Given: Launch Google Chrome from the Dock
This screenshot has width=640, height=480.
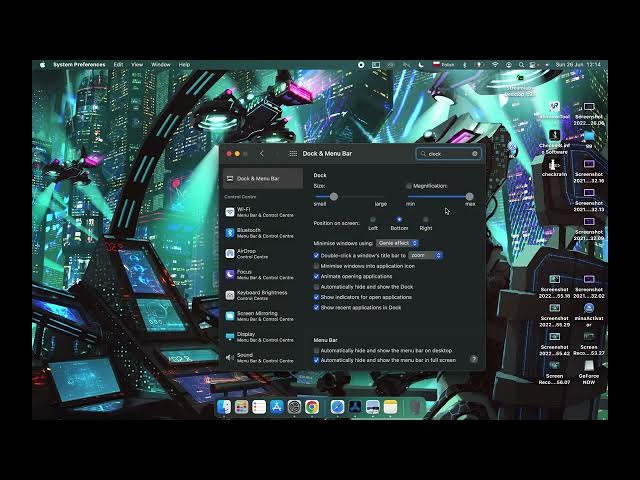Looking at the screenshot, I should coord(312,407).
